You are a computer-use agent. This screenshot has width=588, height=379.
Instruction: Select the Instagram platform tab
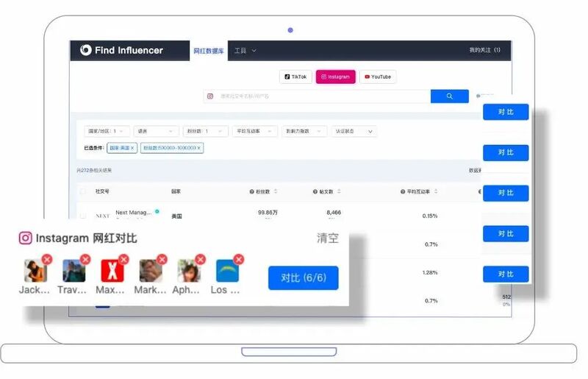(x=336, y=77)
